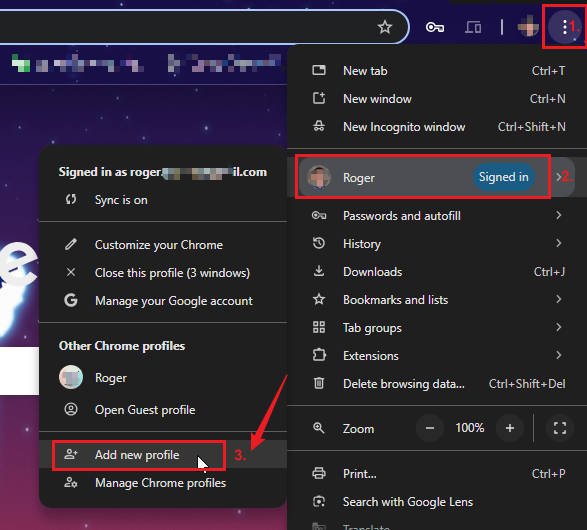Click the Signed in badge
The image size is (587, 530).
point(504,177)
